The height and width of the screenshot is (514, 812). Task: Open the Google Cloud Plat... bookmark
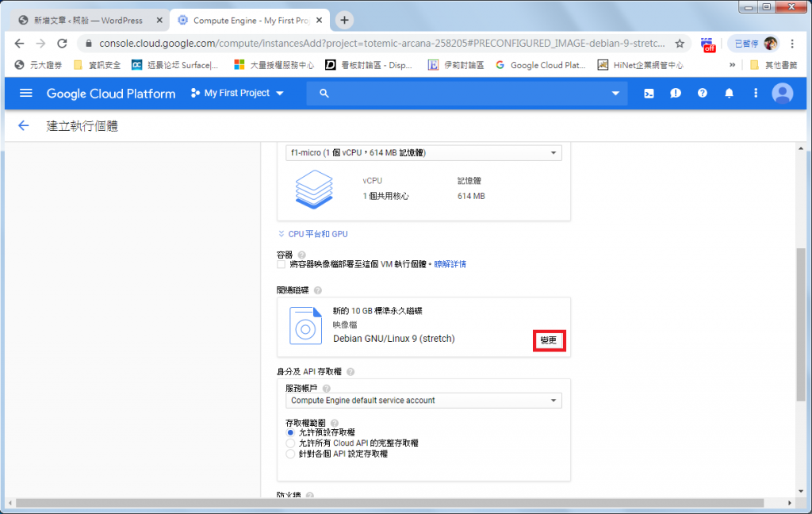[x=541, y=65]
